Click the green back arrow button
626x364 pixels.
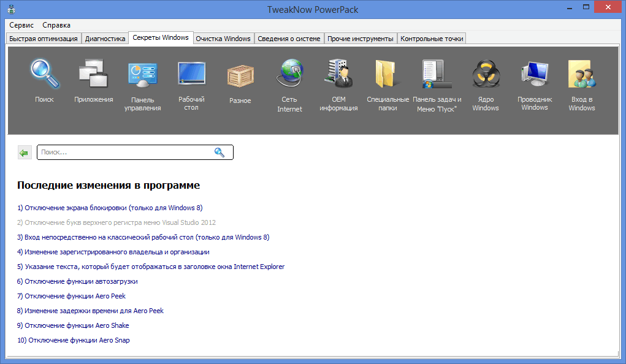[25, 153]
